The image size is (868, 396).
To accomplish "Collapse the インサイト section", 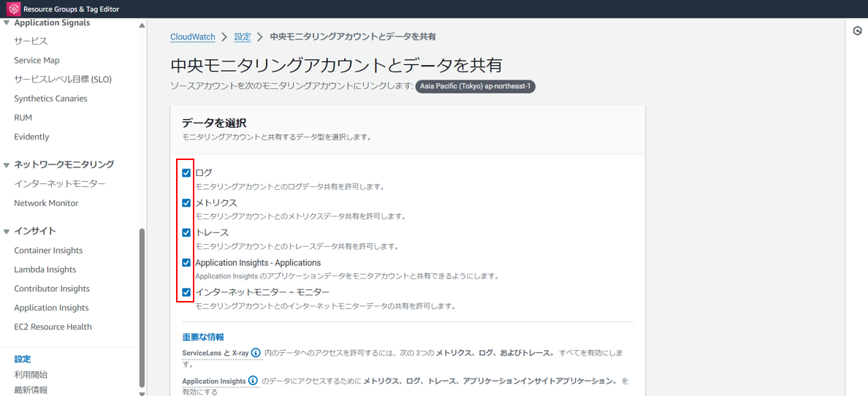I will tap(7, 231).
